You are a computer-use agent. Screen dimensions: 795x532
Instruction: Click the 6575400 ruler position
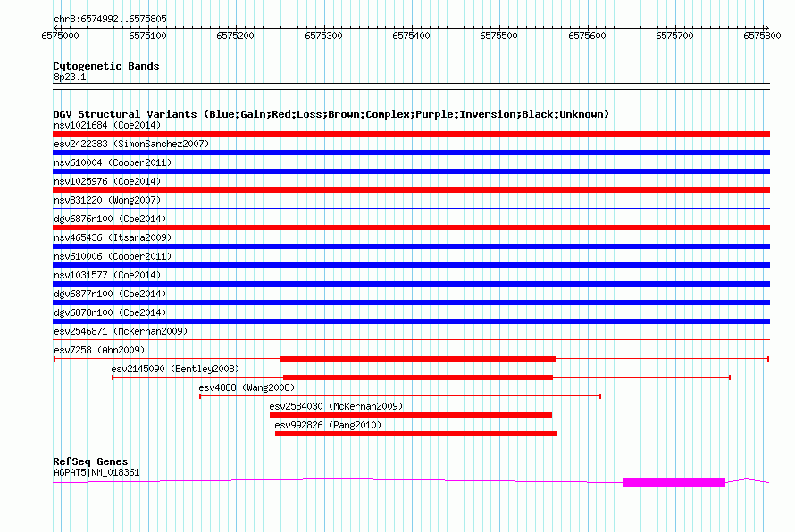(411, 36)
